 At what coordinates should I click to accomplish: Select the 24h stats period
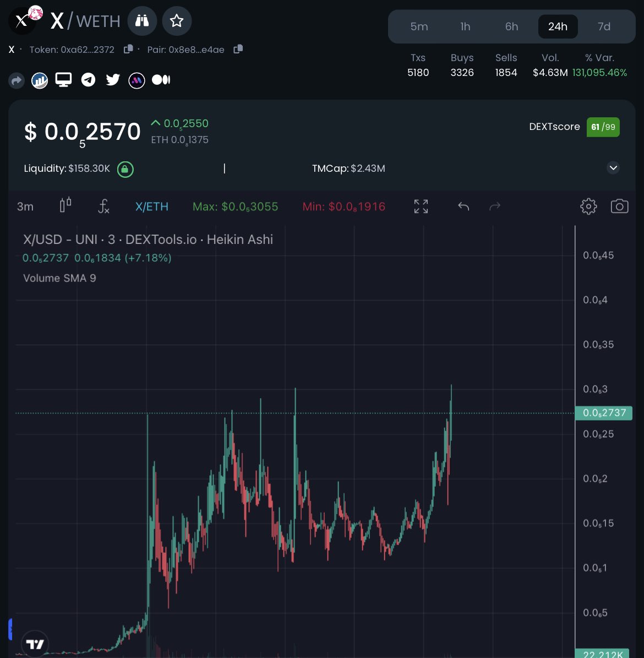tap(558, 26)
